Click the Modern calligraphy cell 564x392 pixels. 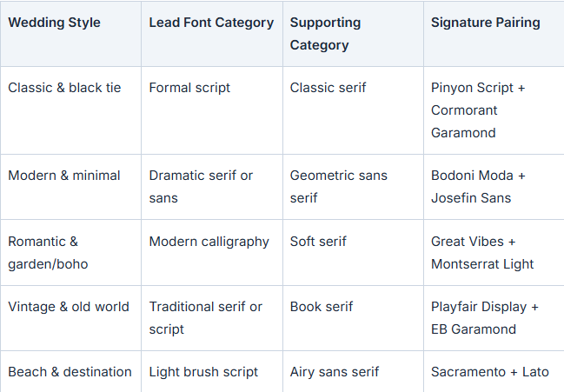(x=212, y=252)
